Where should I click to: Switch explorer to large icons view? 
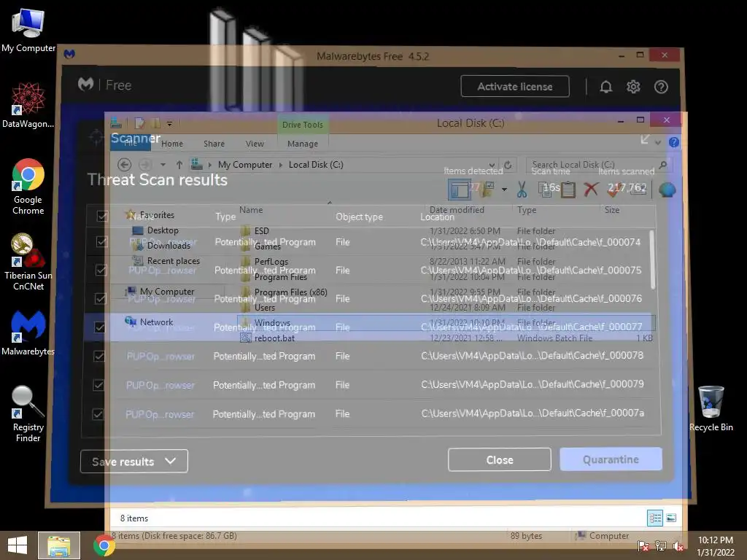(671, 518)
